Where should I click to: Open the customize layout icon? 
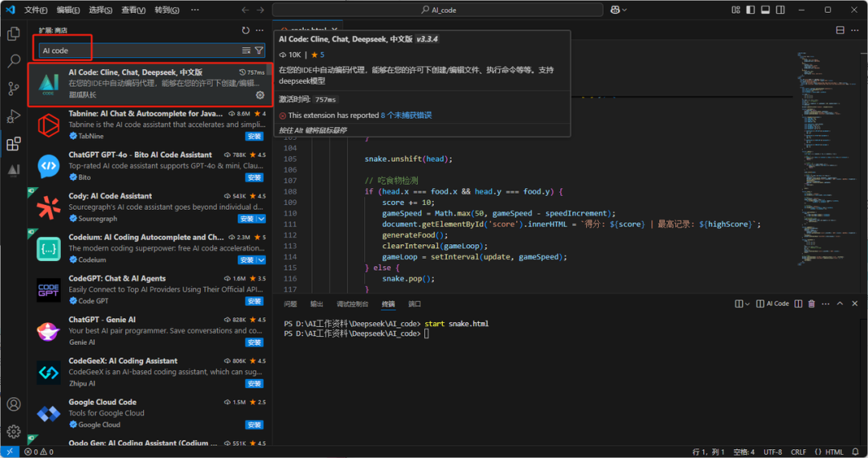(735, 10)
